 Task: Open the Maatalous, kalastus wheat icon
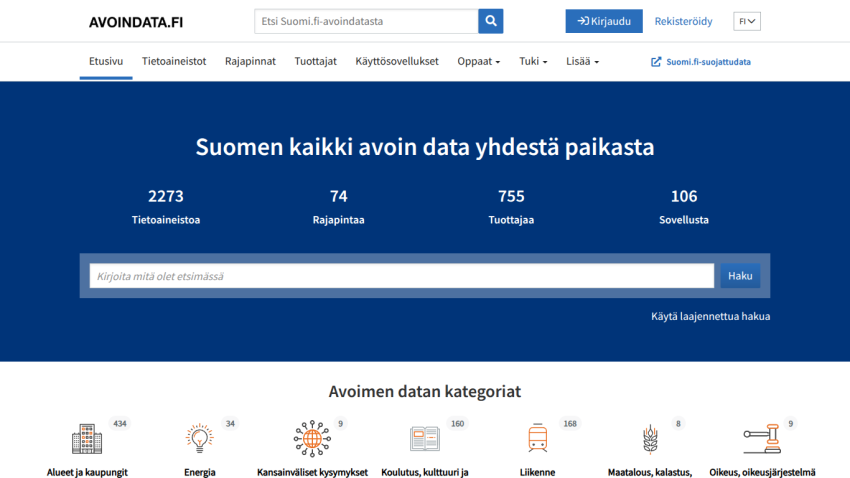[x=650, y=438]
